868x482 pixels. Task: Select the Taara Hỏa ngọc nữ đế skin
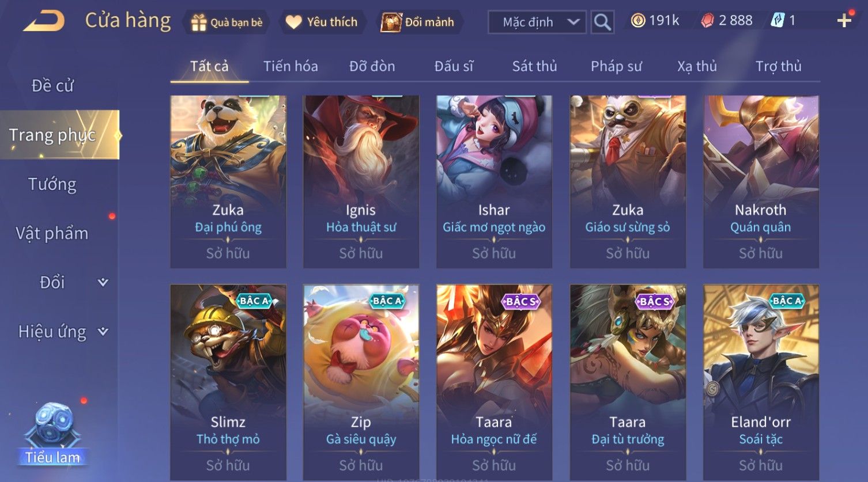[494, 382]
